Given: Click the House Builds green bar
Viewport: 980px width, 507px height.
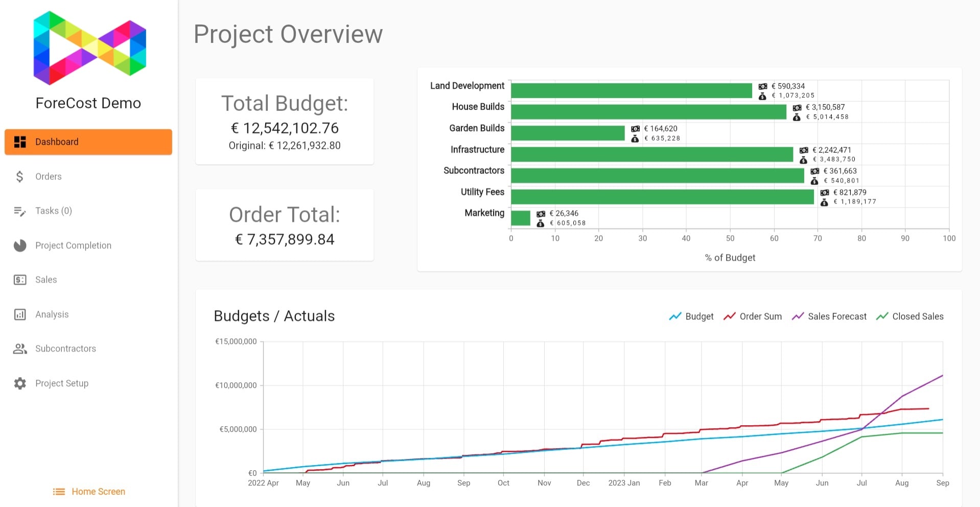Looking at the screenshot, I should point(648,112).
